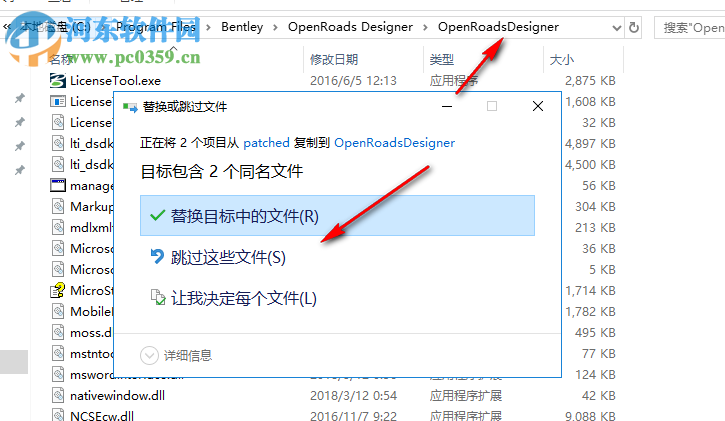725x421 pixels.
Task: Minimize the replace or skip files dialog
Action: click(x=447, y=106)
